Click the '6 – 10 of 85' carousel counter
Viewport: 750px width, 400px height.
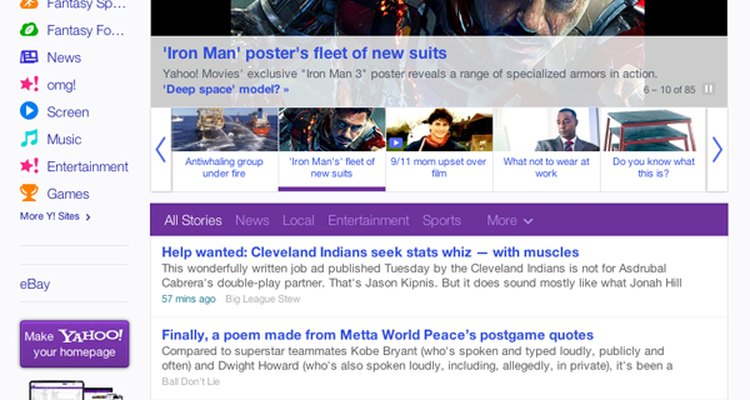pyautogui.click(x=669, y=89)
